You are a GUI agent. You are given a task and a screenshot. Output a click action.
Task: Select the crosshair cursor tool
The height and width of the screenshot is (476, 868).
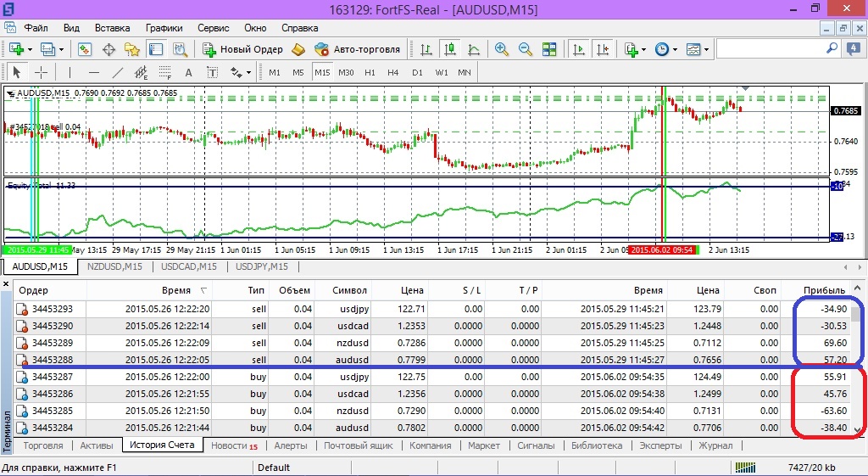[x=40, y=72]
